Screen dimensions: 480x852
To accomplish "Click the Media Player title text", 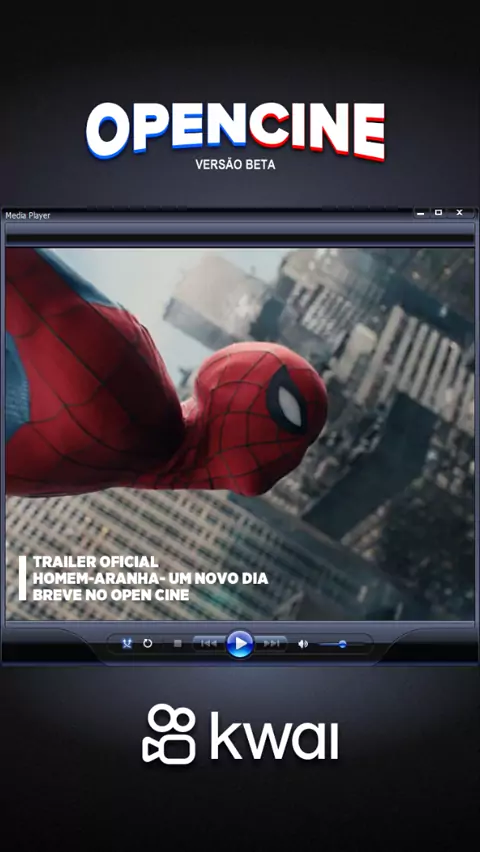I will pyautogui.click(x=28, y=215).
